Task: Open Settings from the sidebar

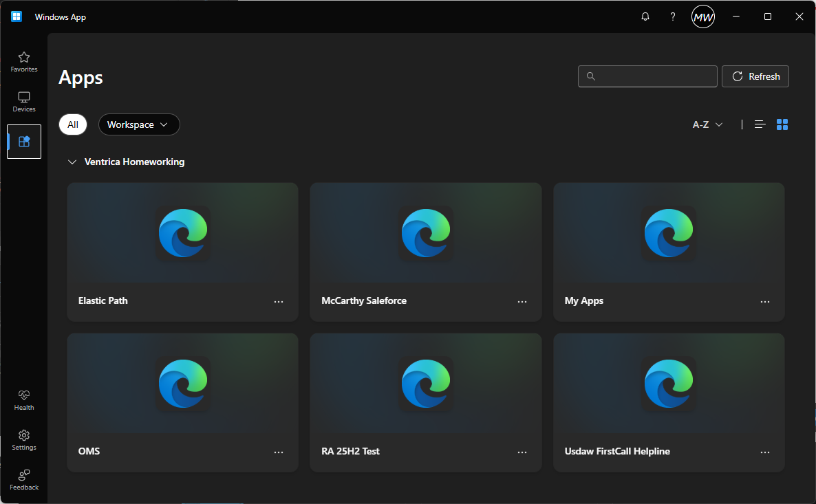Action: tap(24, 439)
